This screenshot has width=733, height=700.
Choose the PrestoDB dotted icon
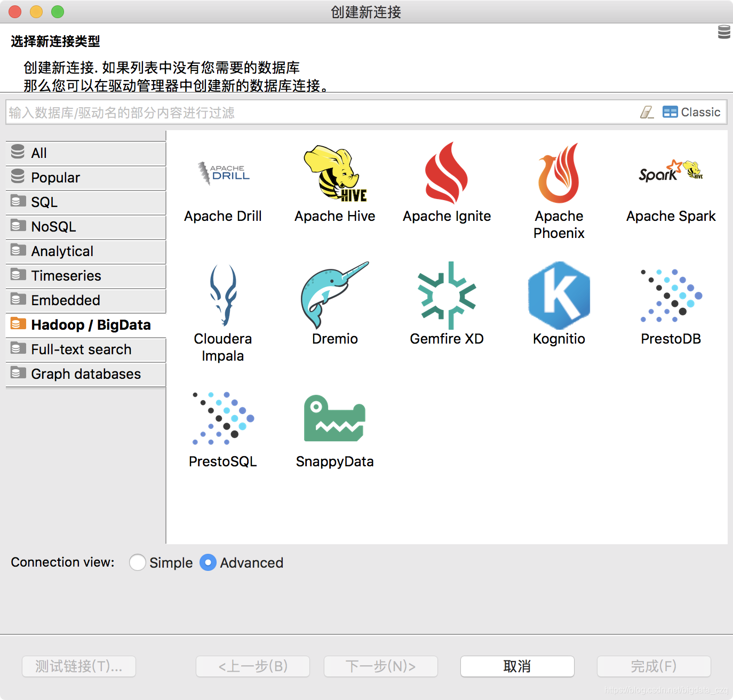[671, 295]
